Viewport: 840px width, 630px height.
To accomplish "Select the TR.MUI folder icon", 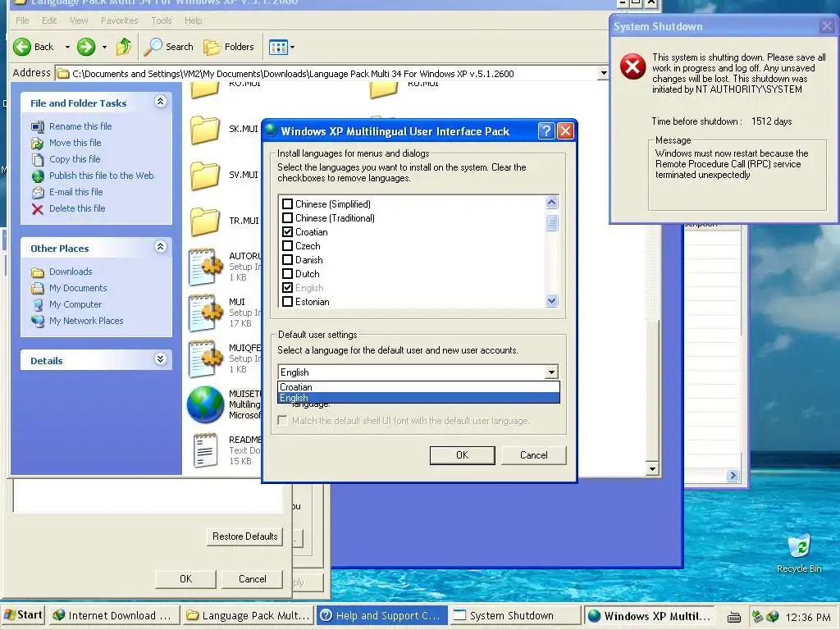I will coord(204,221).
